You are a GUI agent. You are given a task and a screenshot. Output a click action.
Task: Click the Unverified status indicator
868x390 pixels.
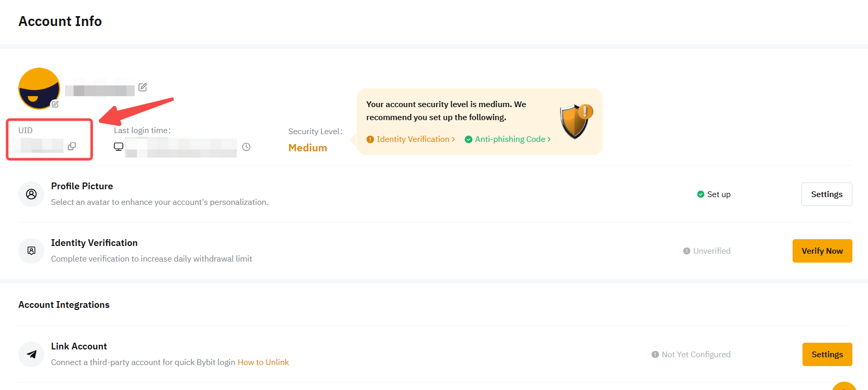[707, 251]
